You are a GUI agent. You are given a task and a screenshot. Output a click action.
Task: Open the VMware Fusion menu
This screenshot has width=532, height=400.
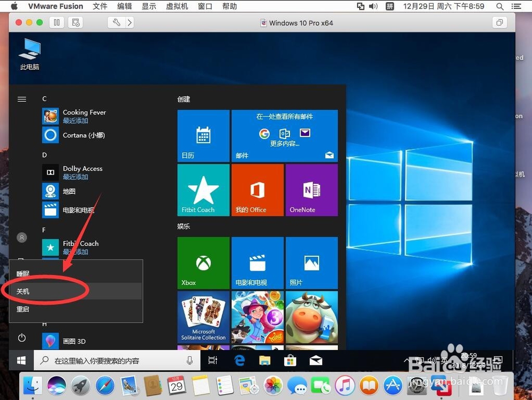click(56, 6)
